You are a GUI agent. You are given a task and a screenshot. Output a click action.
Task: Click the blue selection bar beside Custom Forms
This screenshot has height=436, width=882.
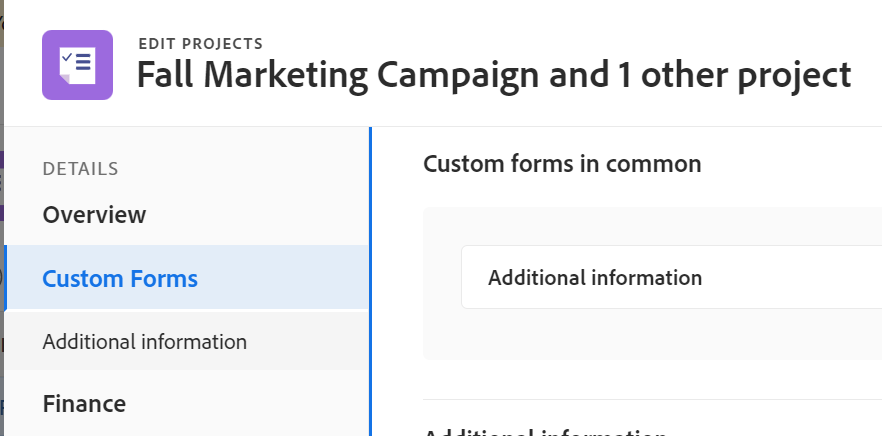[x=6, y=278]
